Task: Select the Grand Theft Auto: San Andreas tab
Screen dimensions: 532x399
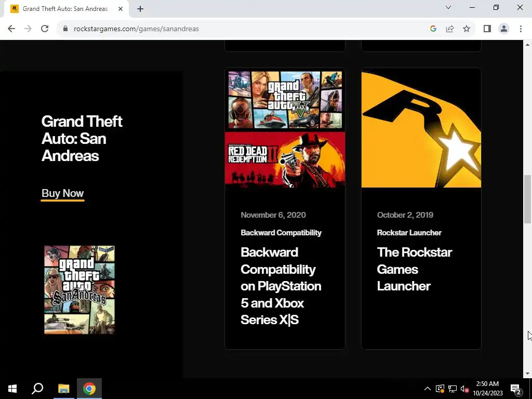Action: click(x=65, y=9)
